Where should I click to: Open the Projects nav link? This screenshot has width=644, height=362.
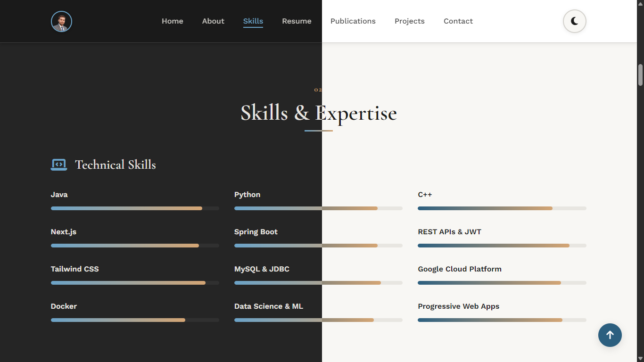point(410,21)
